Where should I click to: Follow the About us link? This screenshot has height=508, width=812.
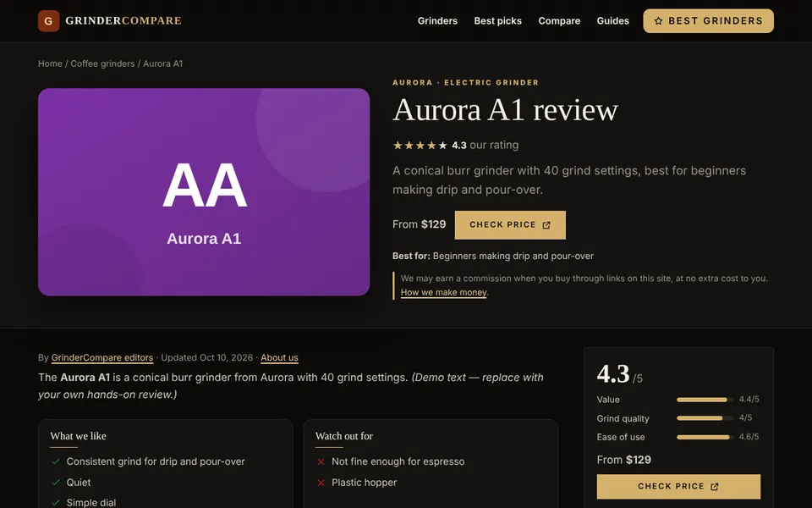coord(279,357)
